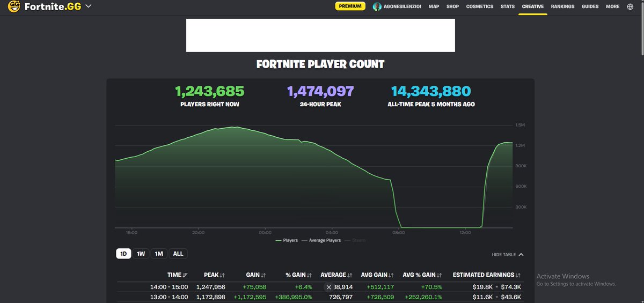The height and width of the screenshot is (303, 644).
Task: Select the 1W time range
Action: 141,254
